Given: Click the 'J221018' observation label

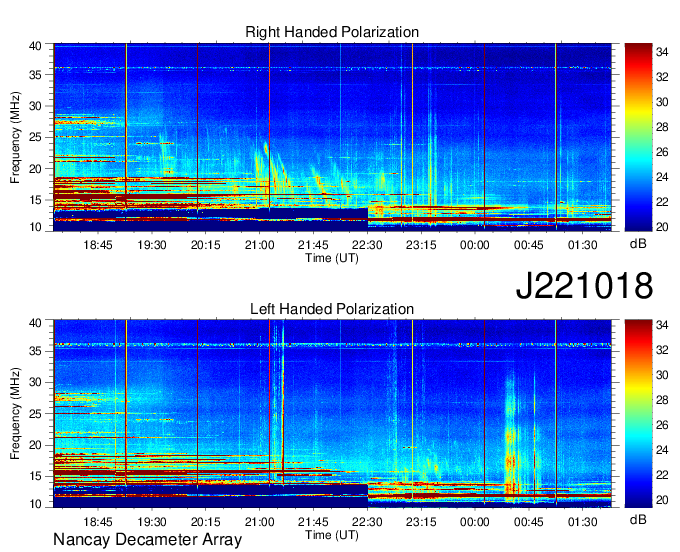Looking at the screenshot, I should pos(584,286).
